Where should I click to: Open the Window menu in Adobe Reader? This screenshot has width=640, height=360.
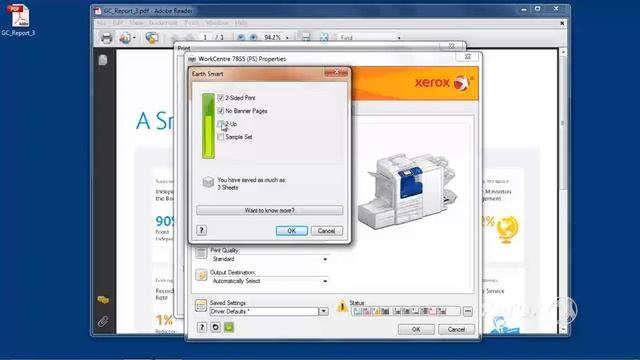click(217, 23)
